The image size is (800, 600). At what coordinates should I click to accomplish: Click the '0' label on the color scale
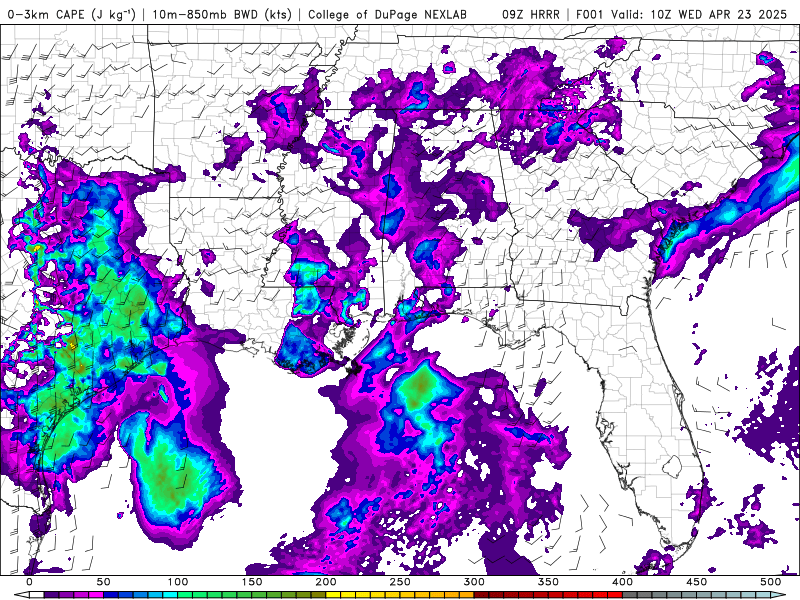click(29, 582)
